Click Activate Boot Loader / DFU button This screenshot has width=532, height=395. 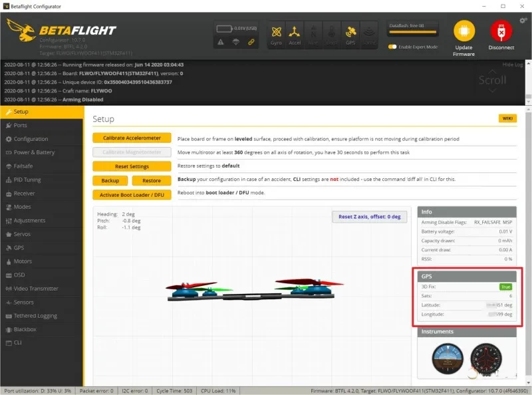(132, 195)
